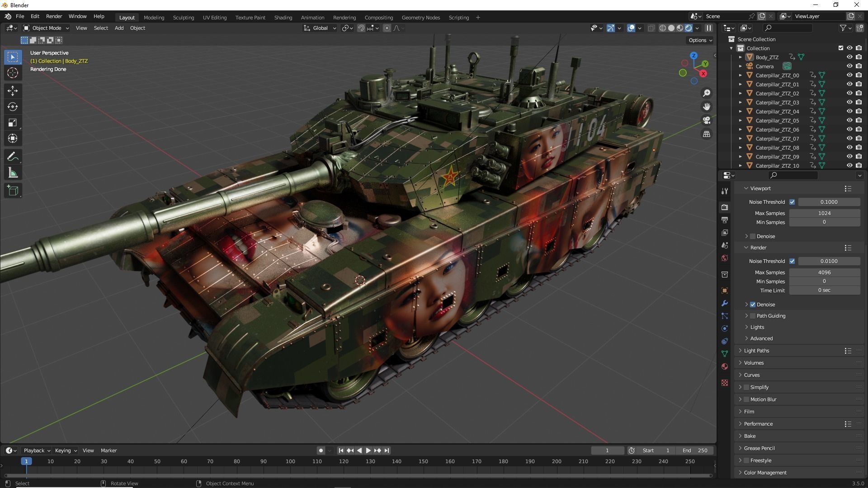The height and width of the screenshot is (488, 868).
Task: Play the animation forward
Action: 368,450
